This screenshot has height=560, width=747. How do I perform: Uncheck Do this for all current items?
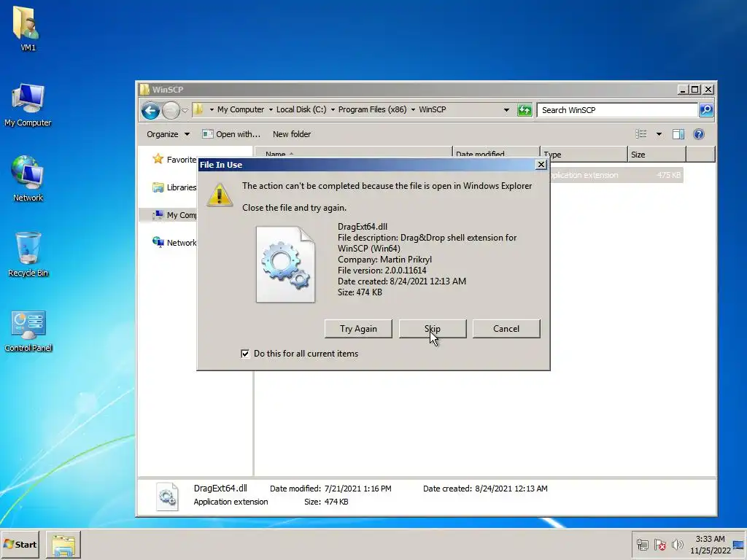pyautogui.click(x=245, y=354)
